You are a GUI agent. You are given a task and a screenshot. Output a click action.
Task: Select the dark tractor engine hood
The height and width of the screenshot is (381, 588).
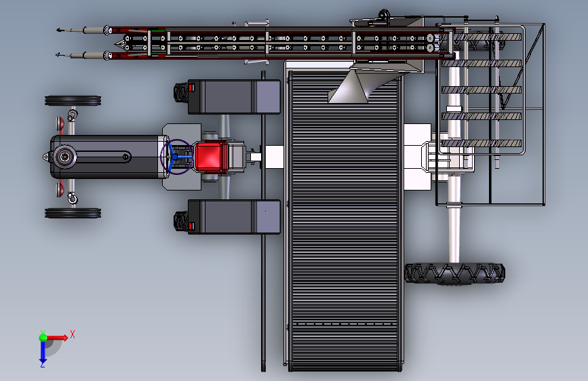click(x=109, y=157)
